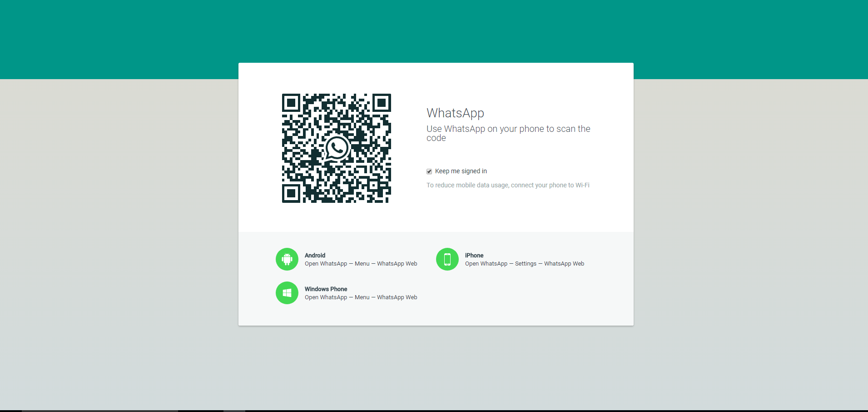Click Android's "Open WhatsApp — Menu" instruction

(x=361, y=264)
